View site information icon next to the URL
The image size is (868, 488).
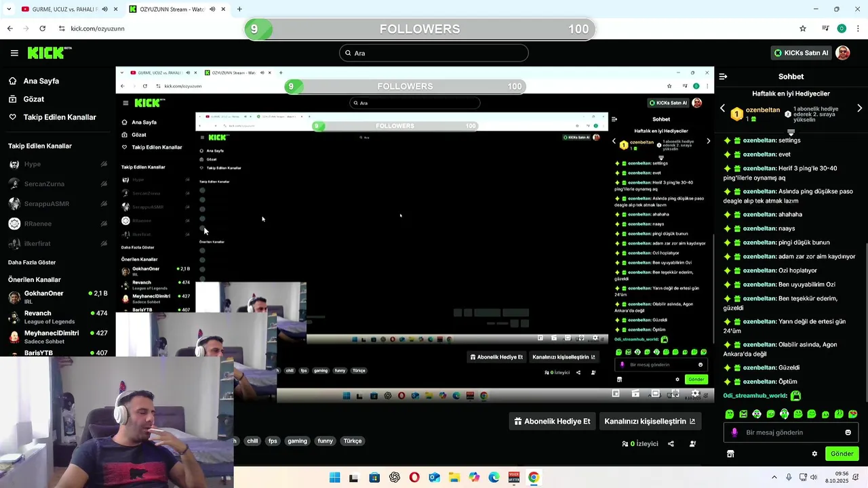(x=62, y=28)
